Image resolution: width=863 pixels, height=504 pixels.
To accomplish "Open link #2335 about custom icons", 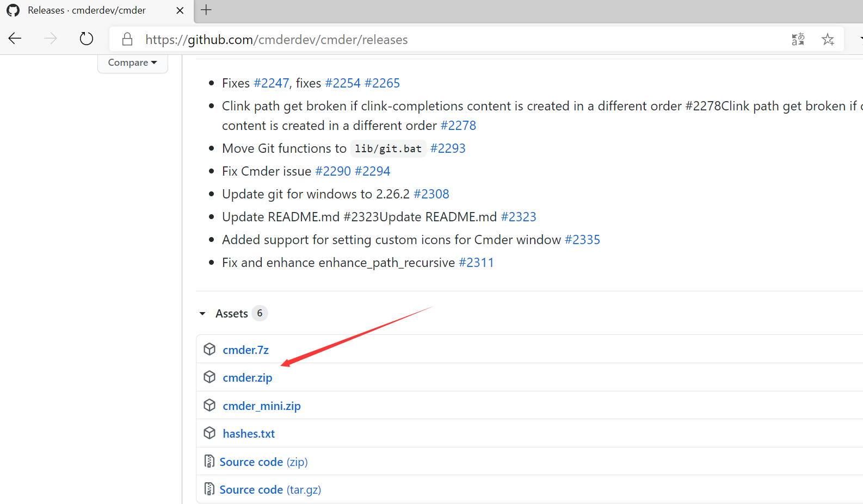I will (582, 240).
